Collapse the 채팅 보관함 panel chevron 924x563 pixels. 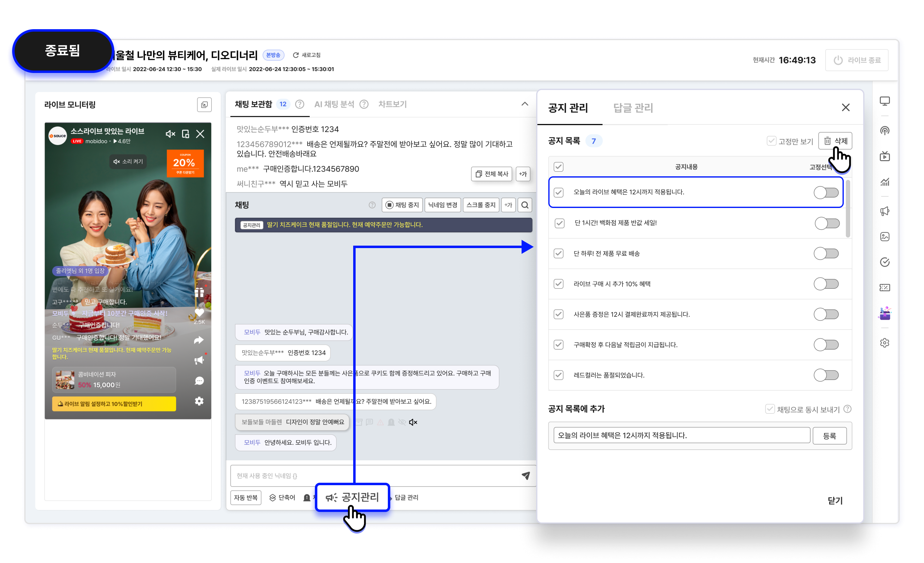click(525, 104)
